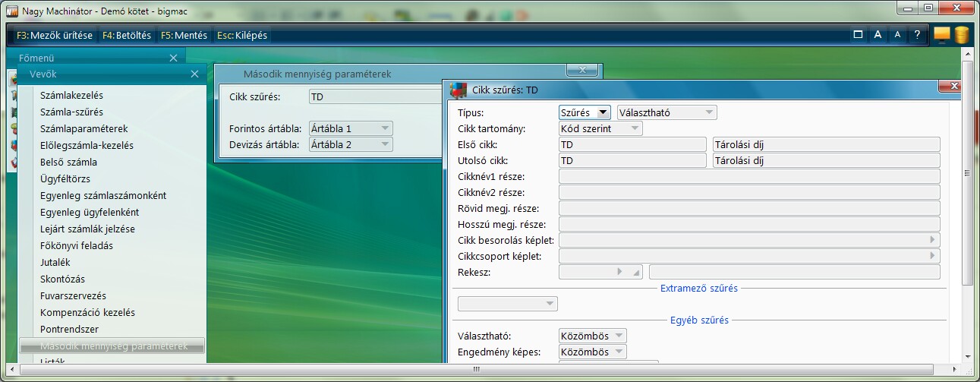Click the Hosszú megj. része input field
The height and width of the screenshot is (382, 980).
749,224
